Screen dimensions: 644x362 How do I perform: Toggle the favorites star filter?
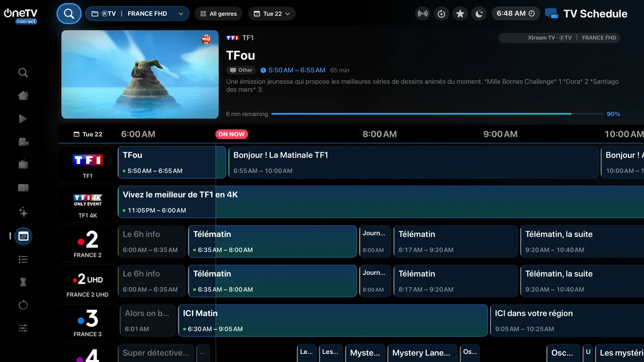pyautogui.click(x=460, y=14)
